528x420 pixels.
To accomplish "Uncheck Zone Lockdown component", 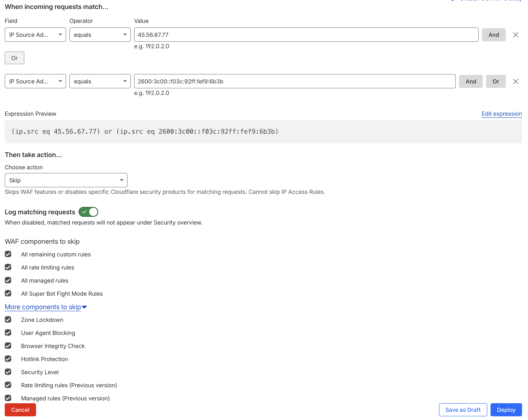I will point(8,320).
